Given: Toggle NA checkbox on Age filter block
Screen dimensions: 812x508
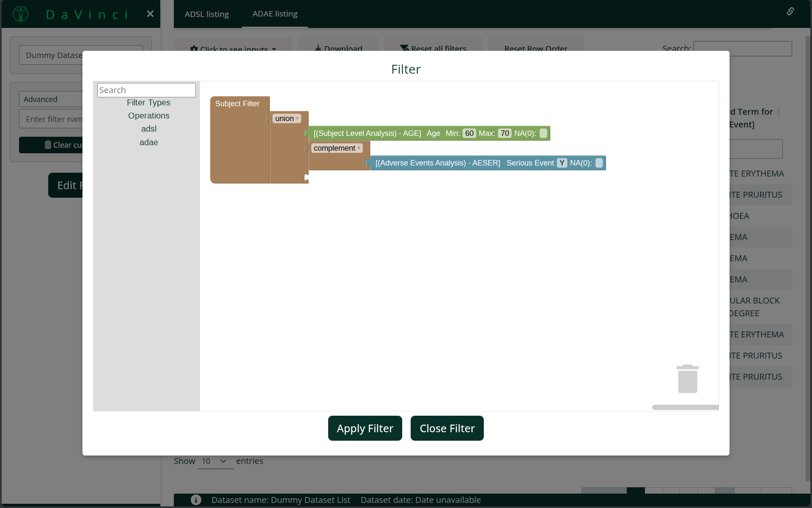Looking at the screenshot, I should pos(543,133).
